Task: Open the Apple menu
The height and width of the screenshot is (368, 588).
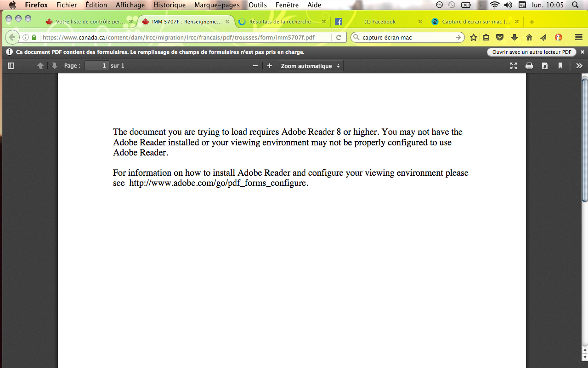Action: (x=12, y=5)
